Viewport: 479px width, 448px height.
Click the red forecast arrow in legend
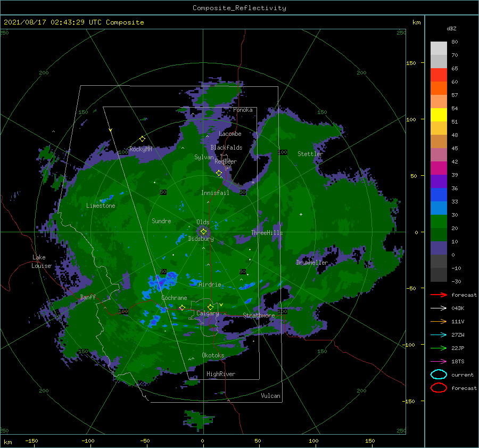click(439, 295)
